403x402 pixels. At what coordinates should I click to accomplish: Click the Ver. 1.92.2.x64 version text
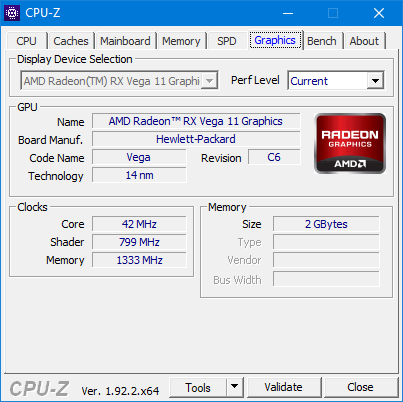pos(120,391)
